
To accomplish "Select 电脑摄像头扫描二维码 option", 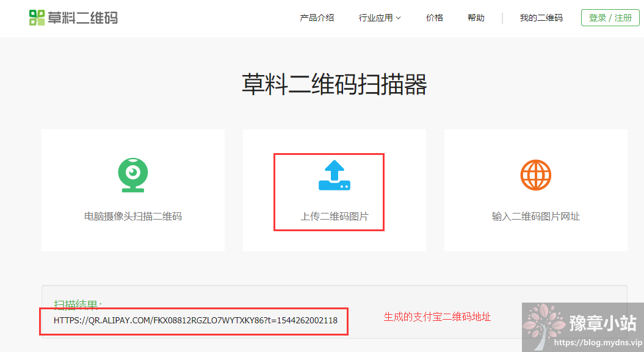I will 133,216.
